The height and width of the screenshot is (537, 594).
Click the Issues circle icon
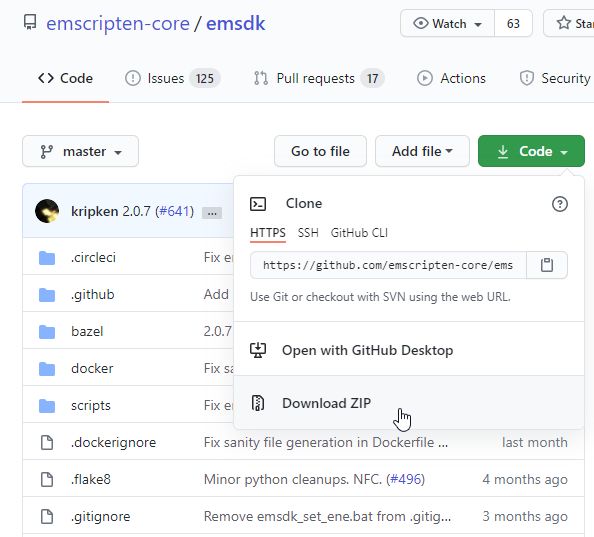click(133, 78)
